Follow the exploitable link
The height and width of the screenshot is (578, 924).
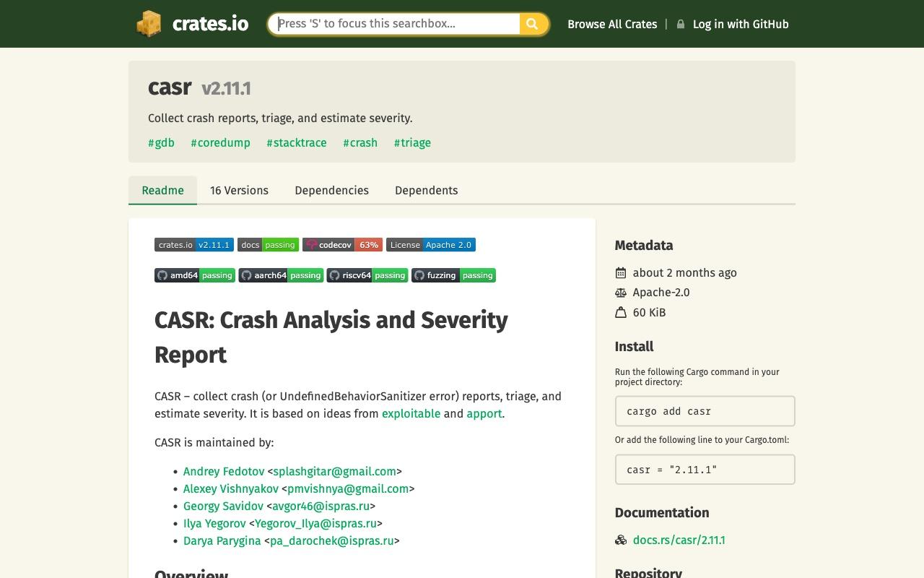pyautogui.click(x=411, y=413)
